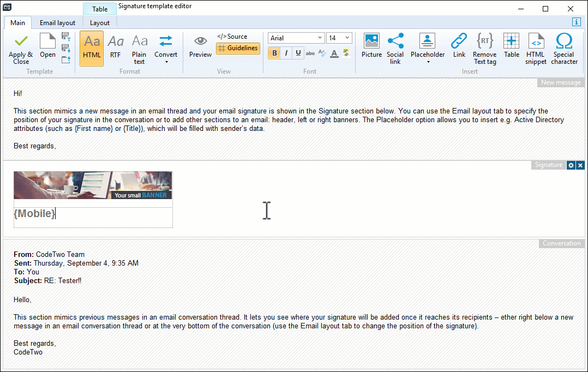Toggle Strikethrough formatting
588x372 pixels.
tap(310, 53)
